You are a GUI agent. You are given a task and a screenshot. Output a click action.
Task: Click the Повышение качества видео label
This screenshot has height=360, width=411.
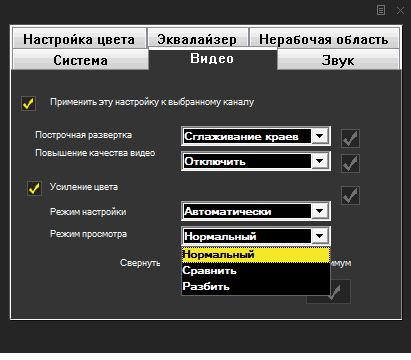click(x=95, y=153)
